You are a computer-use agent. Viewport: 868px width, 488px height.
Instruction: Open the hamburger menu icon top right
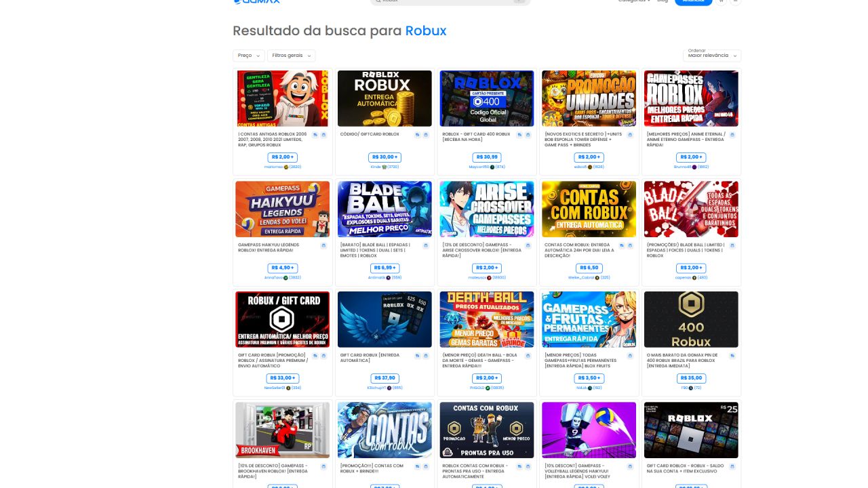735,1
